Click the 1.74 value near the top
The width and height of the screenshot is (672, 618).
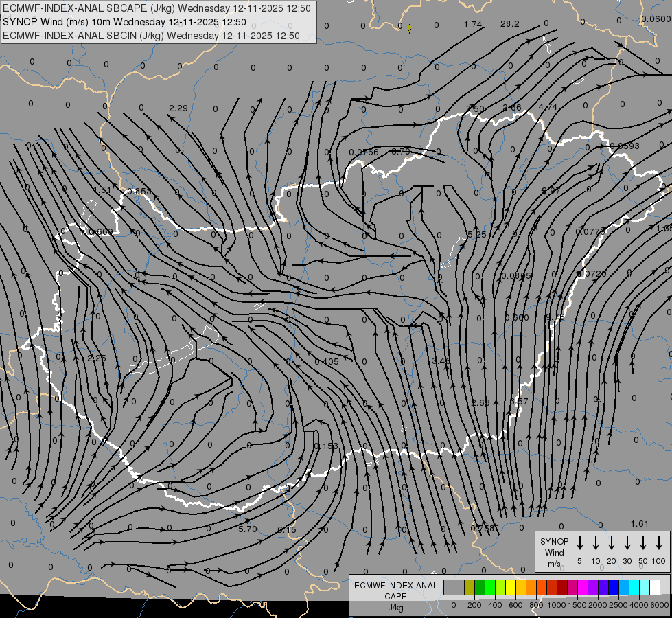pyautogui.click(x=473, y=25)
